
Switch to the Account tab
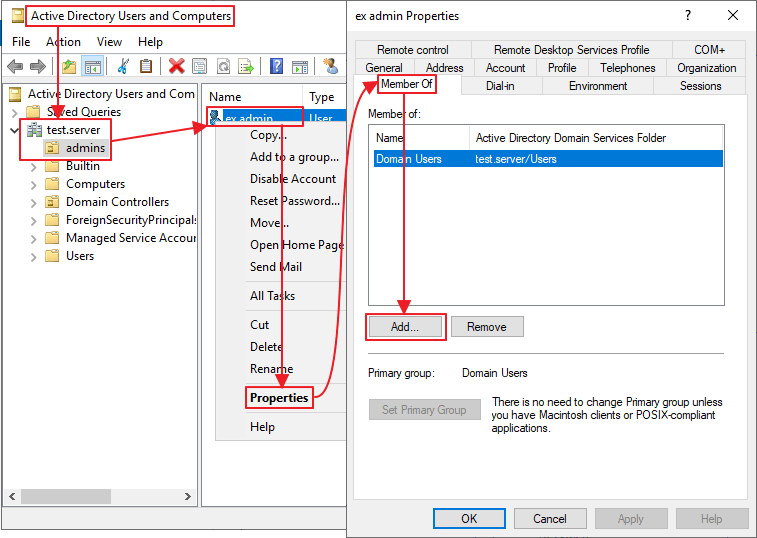(505, 68)
